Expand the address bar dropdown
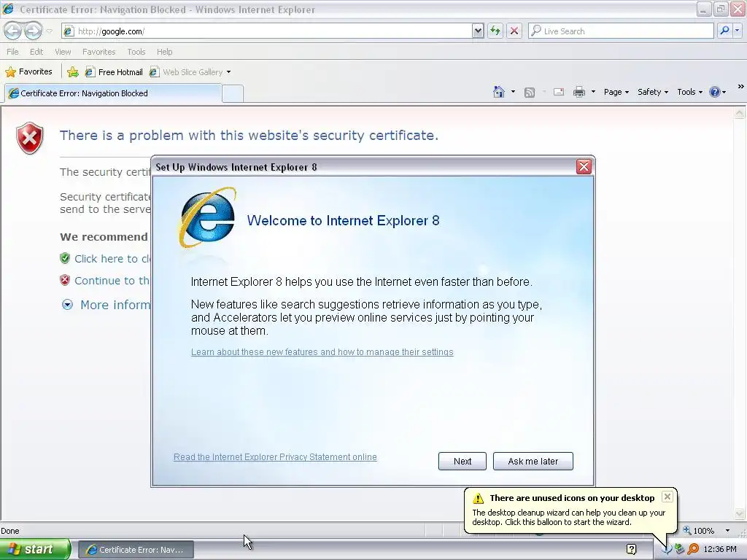 (x=478, y=31)
